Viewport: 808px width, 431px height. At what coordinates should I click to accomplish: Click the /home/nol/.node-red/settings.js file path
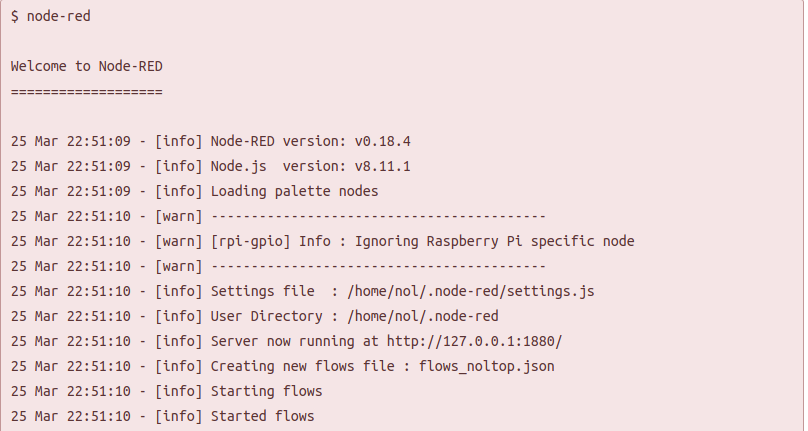click(470, 291)
